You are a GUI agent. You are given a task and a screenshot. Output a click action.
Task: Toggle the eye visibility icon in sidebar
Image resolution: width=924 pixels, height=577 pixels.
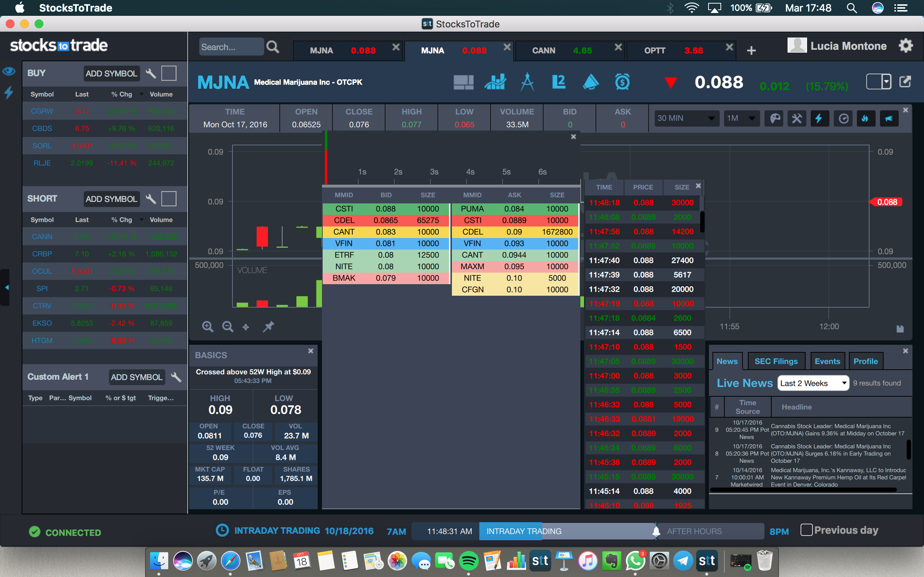click(9, 71)
